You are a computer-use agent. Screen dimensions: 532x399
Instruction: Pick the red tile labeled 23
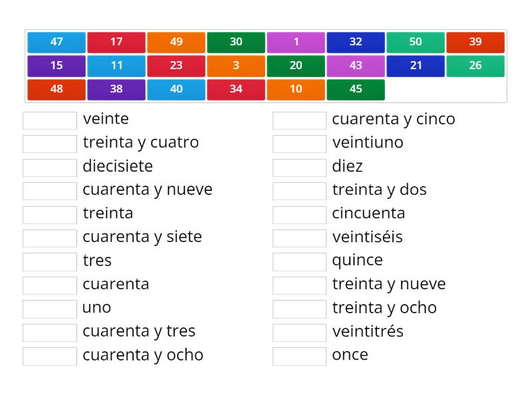(176, 66)
